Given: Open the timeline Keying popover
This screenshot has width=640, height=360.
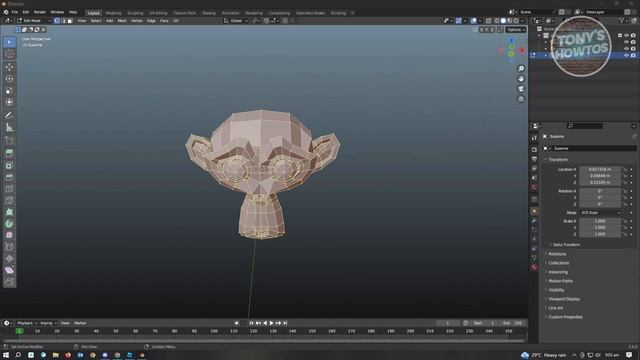Looking at the screenshot, I should (x=48, y=323).
